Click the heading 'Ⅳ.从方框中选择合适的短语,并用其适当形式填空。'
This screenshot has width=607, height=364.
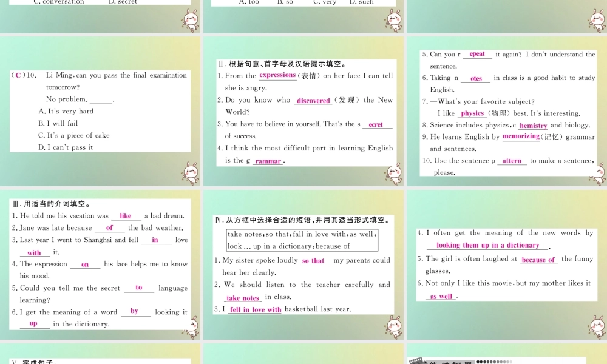(x=303, y=220)
